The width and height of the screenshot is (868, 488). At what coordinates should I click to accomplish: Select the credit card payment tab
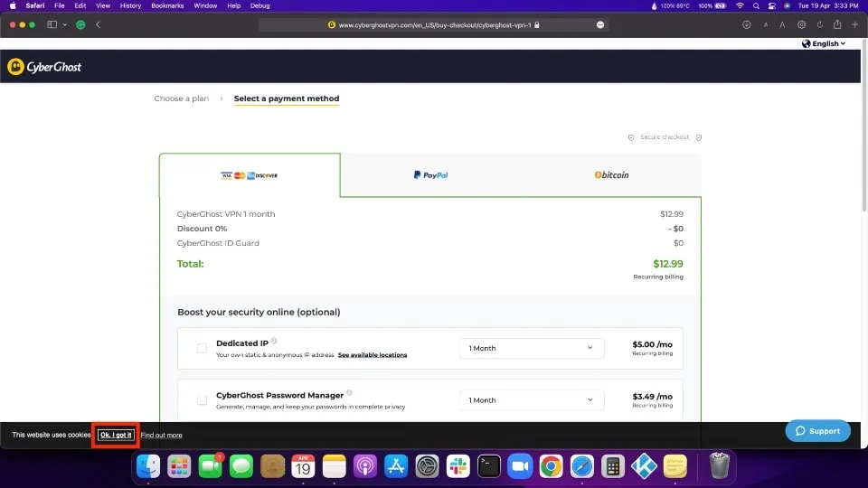(250, 175)
